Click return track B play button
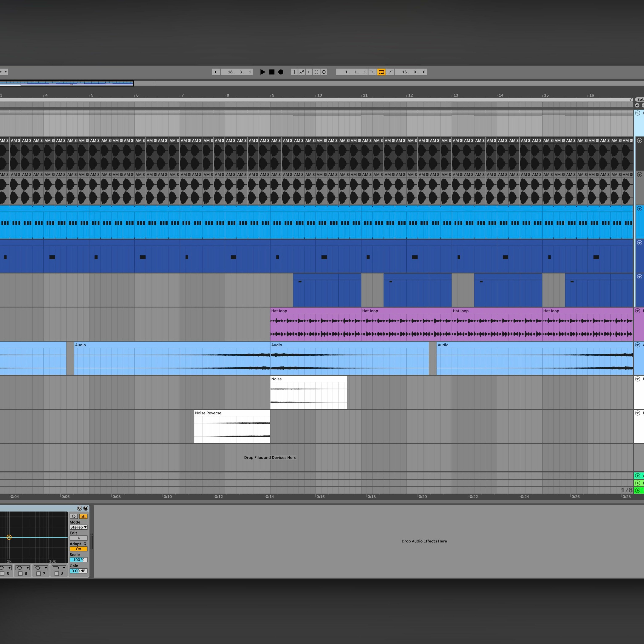This screenshot has height=644, width=644. 638,483
